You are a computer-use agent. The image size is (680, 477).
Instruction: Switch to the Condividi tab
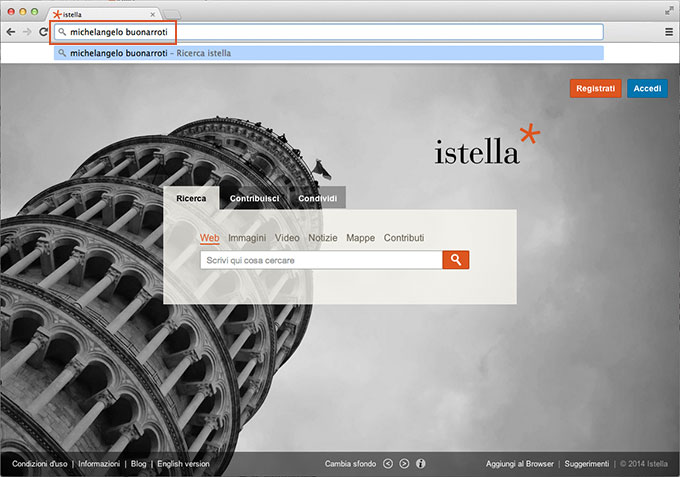317,198
